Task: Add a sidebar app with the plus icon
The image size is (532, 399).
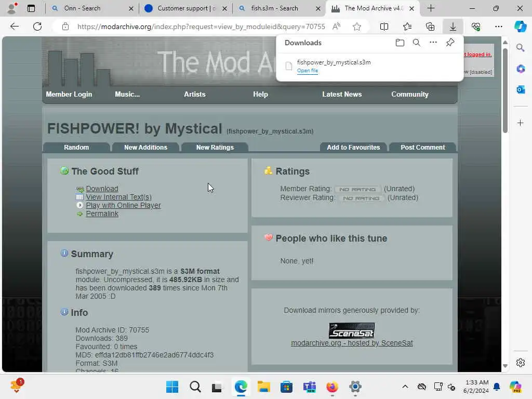Action: click(x=521, y=123)
